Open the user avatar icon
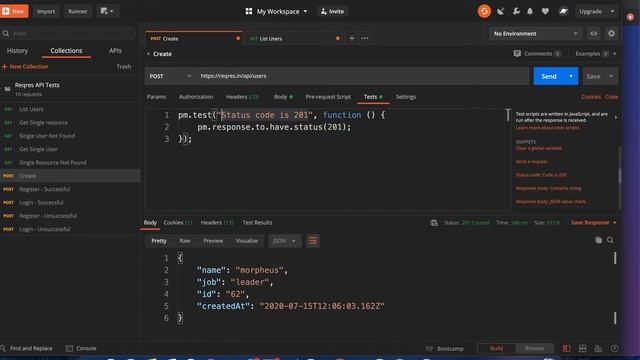This screenshot has width=640, height=360. coord(563,11)
